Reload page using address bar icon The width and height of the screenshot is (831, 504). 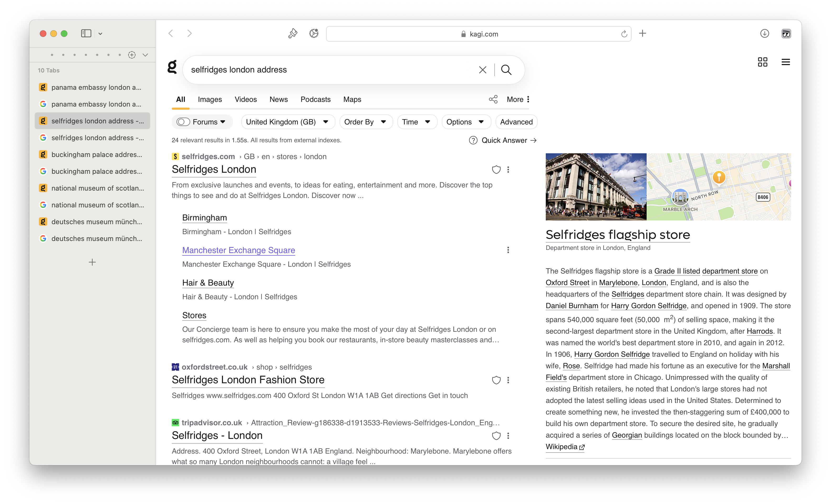tap(624, 34)
